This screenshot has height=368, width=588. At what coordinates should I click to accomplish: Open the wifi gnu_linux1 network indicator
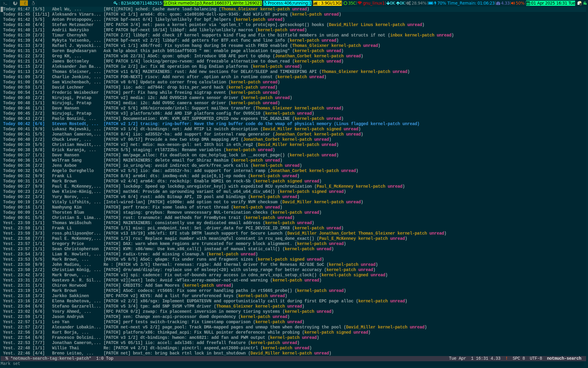click(371, 3)
